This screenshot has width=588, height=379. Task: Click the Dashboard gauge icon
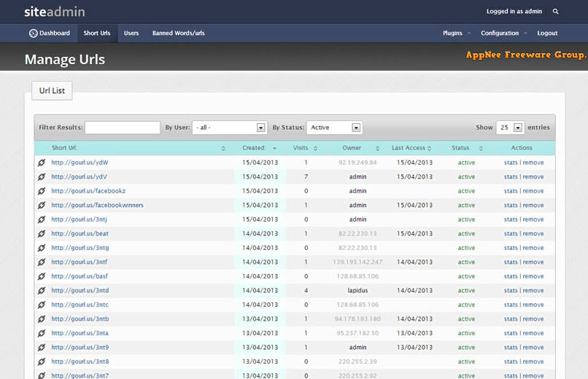pyautogui.click(x=34, y=34)
